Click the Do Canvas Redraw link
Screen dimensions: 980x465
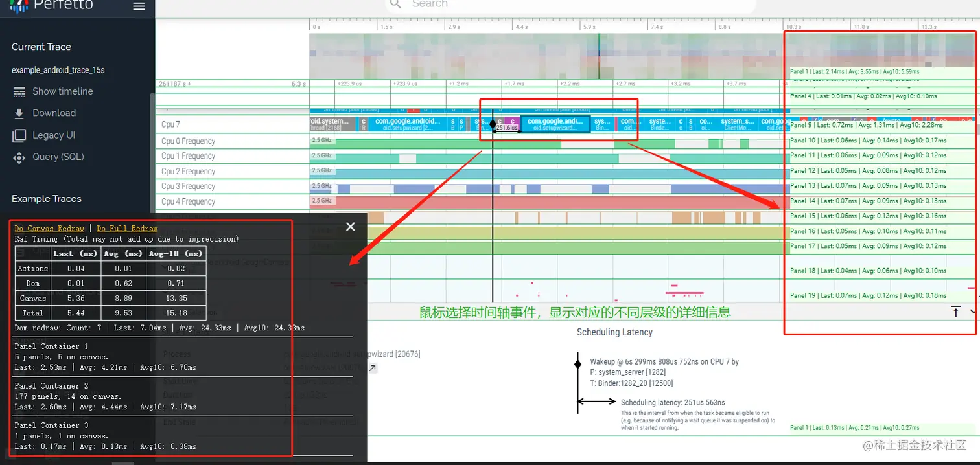(49, 228)
